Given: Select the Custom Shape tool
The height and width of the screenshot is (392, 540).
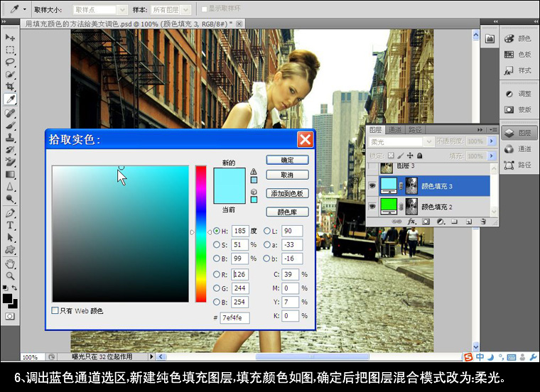Looking at the screenshot, I should click(x=10, y=249).
